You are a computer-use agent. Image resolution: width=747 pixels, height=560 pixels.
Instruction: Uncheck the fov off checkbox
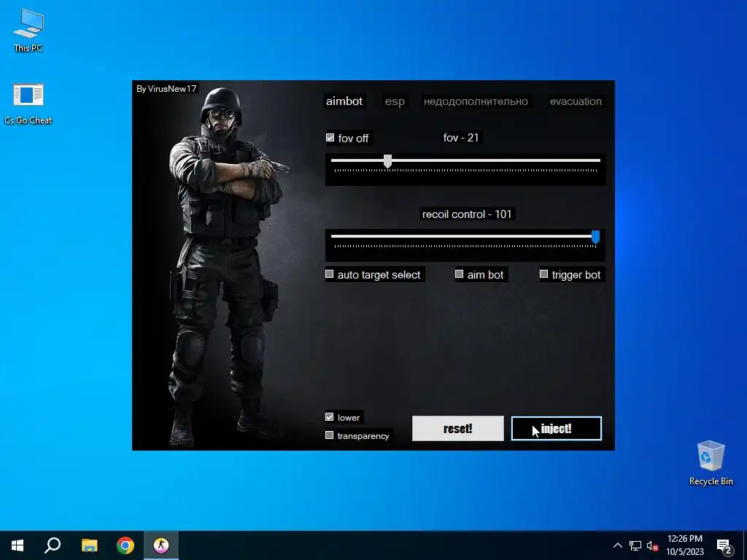(x=330, y=138)
